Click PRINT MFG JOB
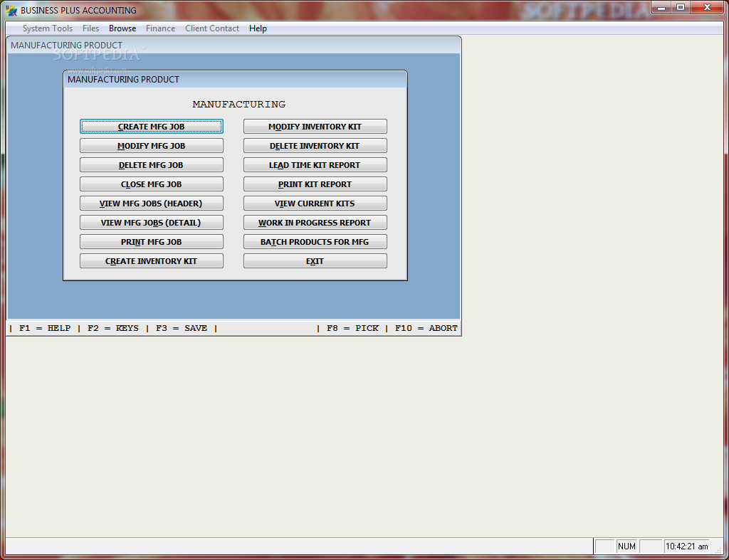 (151, 242)
